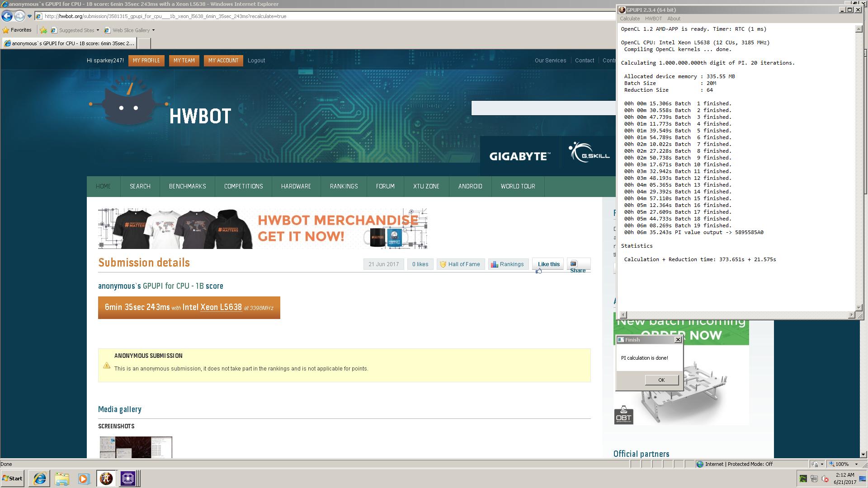868x488 pixels.
Task: Open the HWBOT menu in GPUPI
Action: pyautogui.click(x=653, y=19)
